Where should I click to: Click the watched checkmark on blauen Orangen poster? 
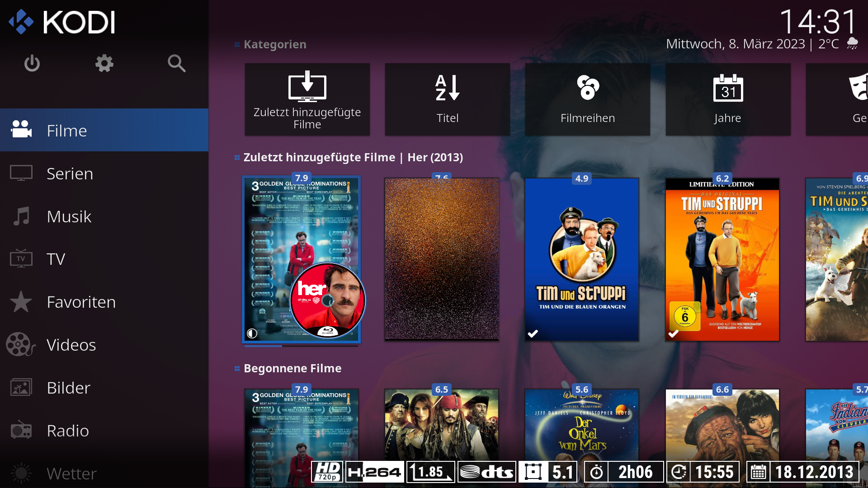(533, 333)
